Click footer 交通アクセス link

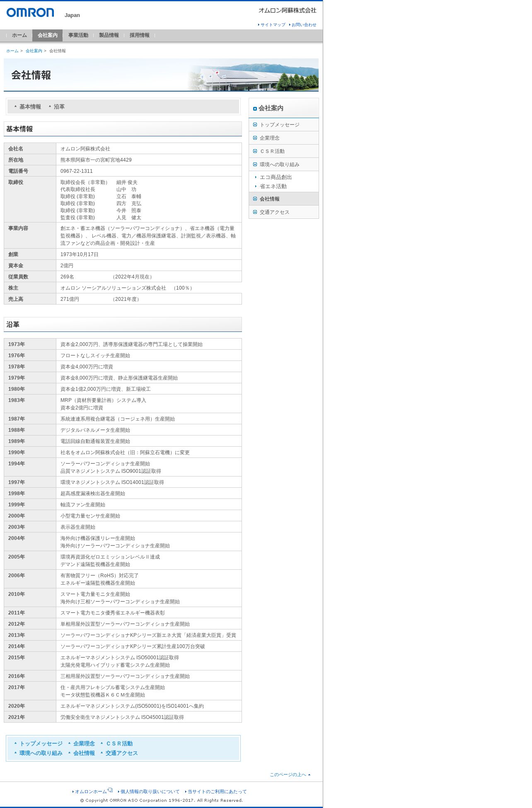point(122,753)
